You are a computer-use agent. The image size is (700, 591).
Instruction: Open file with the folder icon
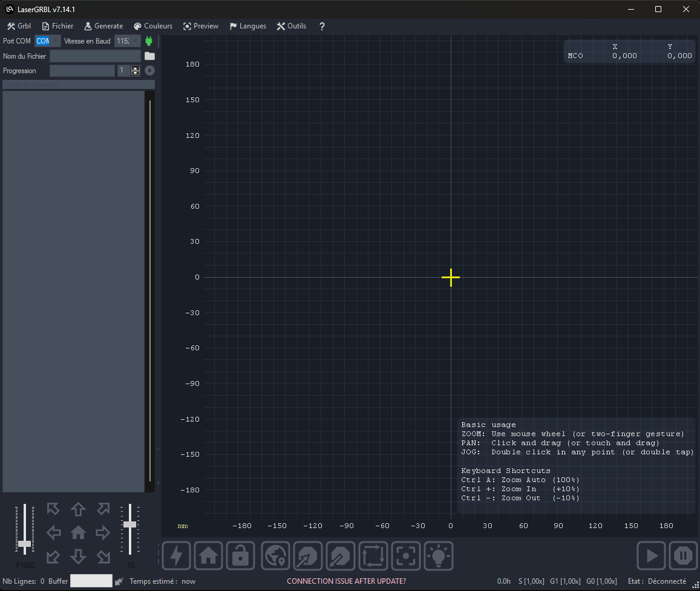[x=149, y=56]
